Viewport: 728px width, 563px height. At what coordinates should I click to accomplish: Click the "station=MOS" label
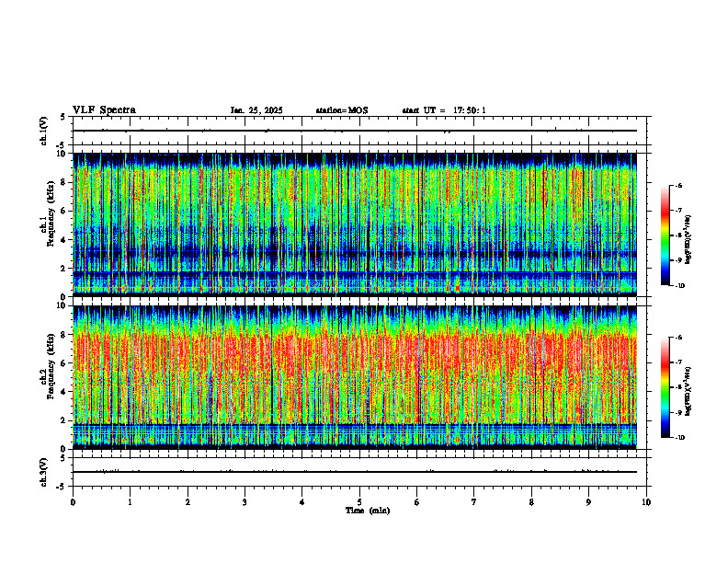(x=342, y=110)
